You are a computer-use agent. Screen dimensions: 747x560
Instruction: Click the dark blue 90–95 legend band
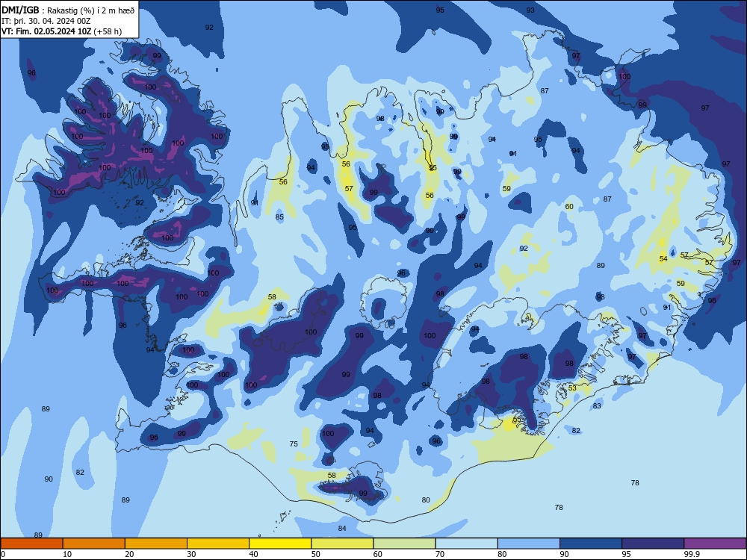click(591, 544)
